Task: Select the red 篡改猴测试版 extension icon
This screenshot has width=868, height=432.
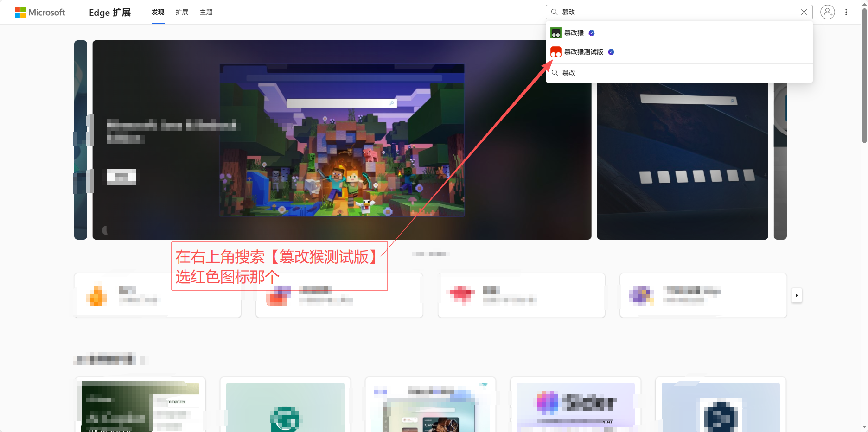Action: point(556,52)
